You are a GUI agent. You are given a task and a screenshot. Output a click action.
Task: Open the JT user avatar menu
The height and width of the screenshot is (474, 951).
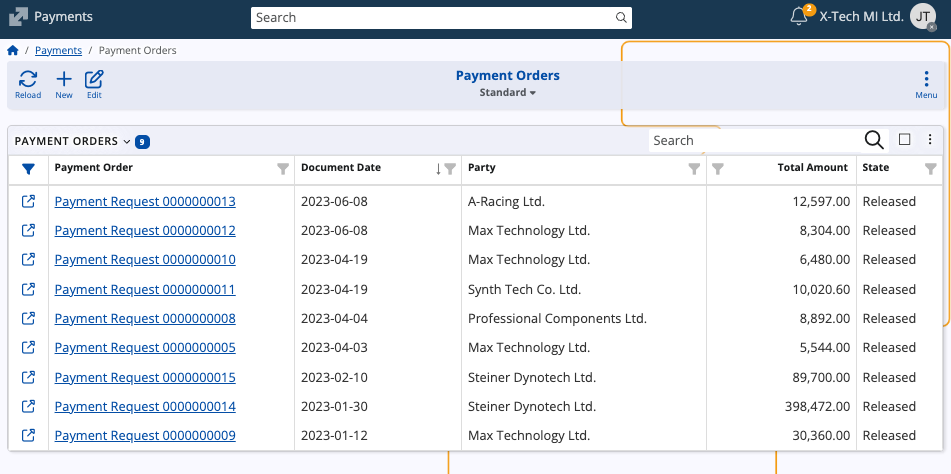pyautogui.click(x=923, y=17)
